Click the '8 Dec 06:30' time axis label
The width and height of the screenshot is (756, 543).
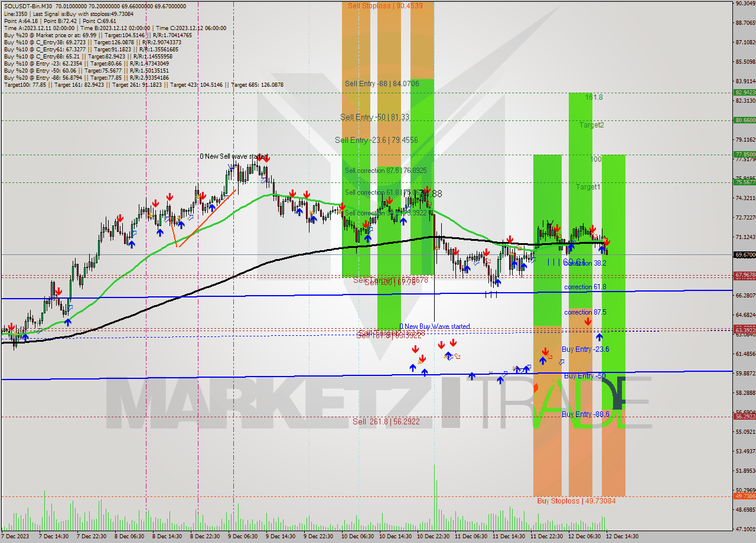click(x=131, y=537)
